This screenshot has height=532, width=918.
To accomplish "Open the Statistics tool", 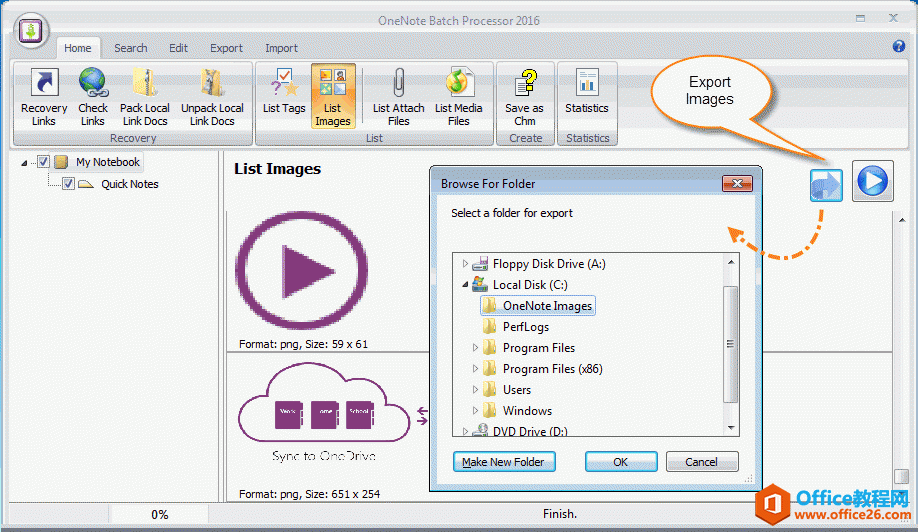I will coord(587,91).
